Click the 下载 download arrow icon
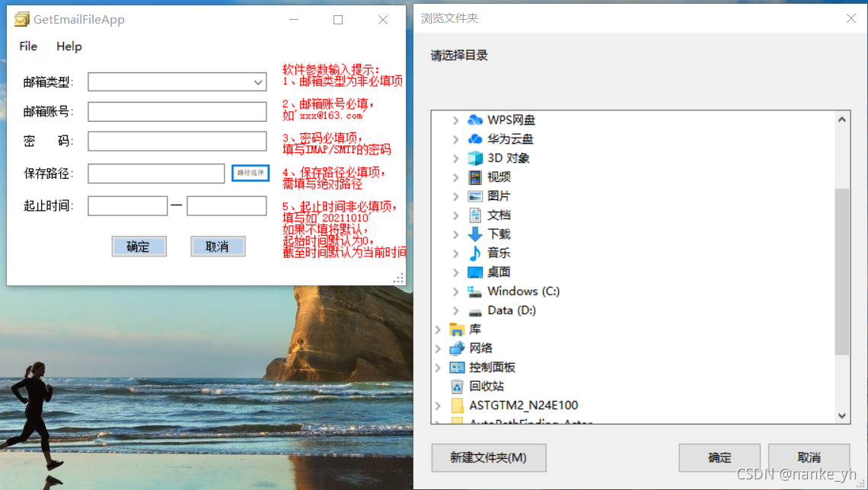The height and width of the screenshot is (490, 868). click(x=475, y=234)
